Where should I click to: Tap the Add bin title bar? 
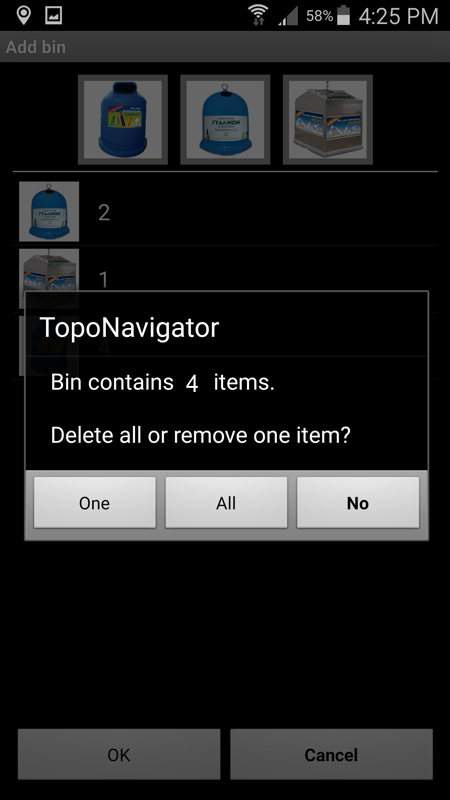tap(225, 47)
